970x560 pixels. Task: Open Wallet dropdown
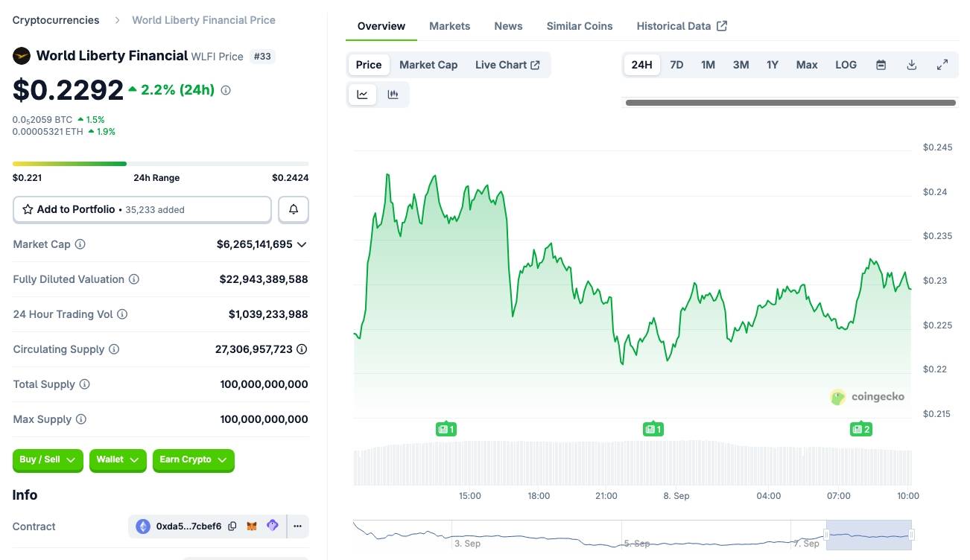point(118,460)
